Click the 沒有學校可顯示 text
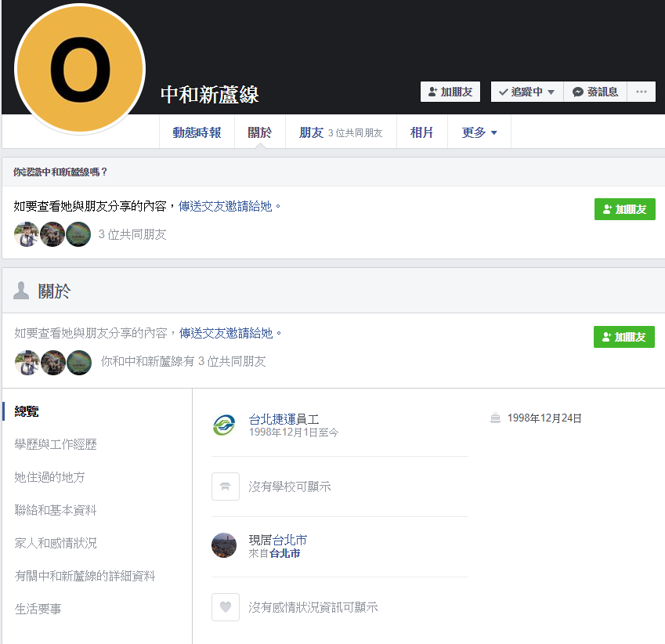Image resolution: width=665 pixels, height=644 pixels. [290, 487]
